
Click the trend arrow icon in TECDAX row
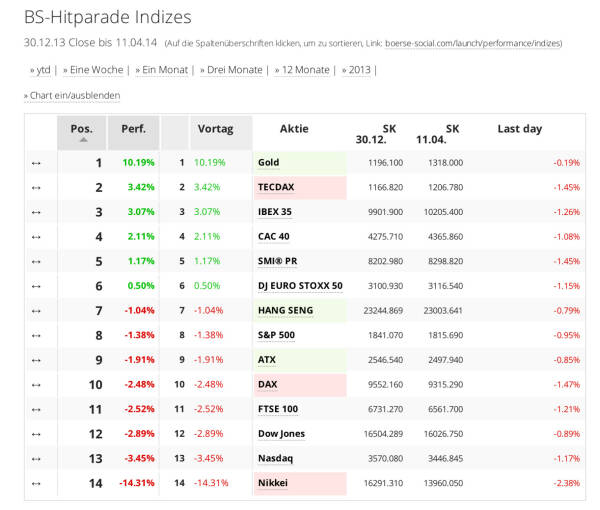36,187
